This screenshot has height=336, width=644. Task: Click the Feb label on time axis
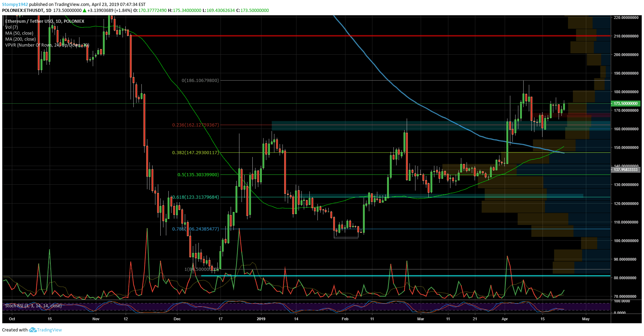click(x=345, y=319)
